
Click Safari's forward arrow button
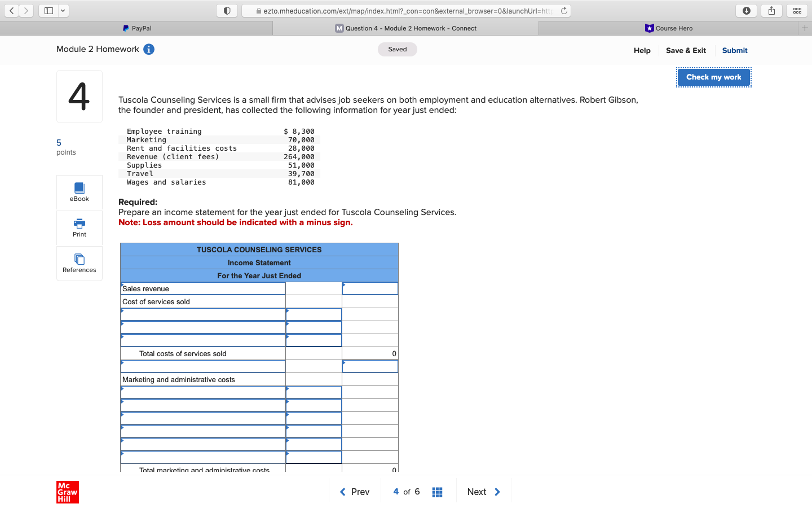[26, 11]
